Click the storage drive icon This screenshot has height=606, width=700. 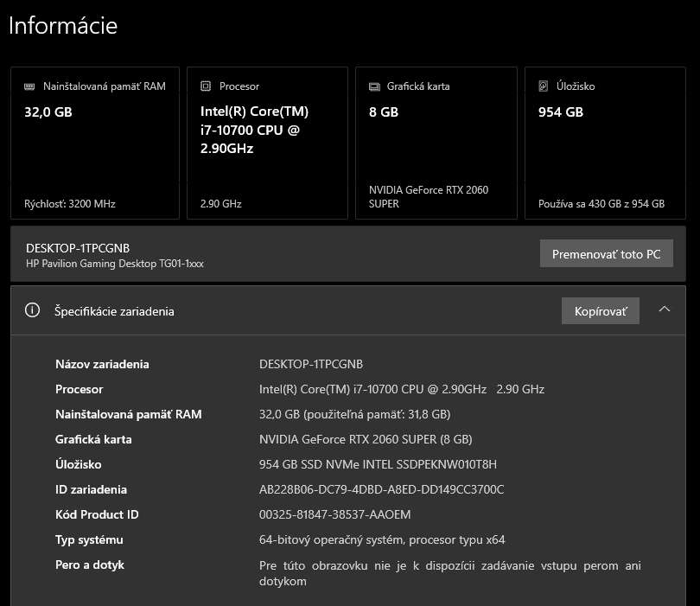click(x=543, y=86)
